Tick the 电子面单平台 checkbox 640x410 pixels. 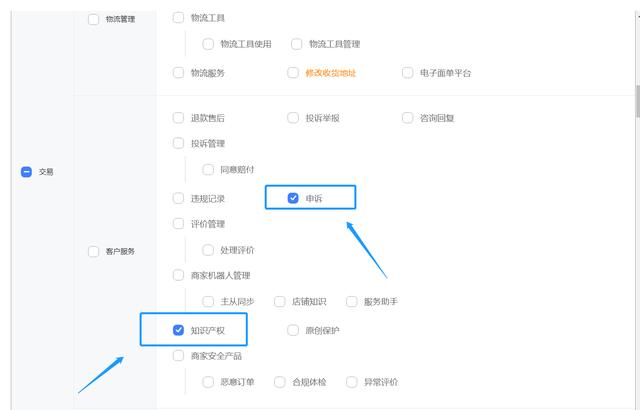(x=408, y=73)
